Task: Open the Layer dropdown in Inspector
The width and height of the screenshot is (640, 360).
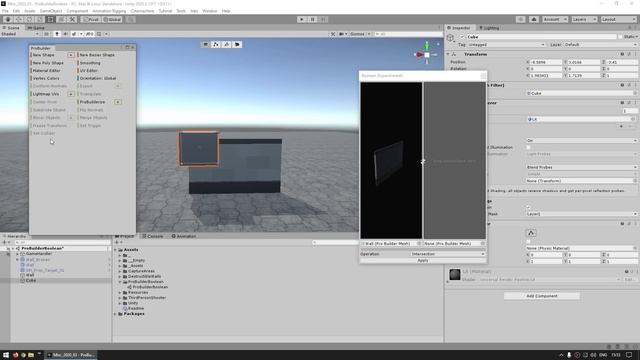Action: coord(600,44)
